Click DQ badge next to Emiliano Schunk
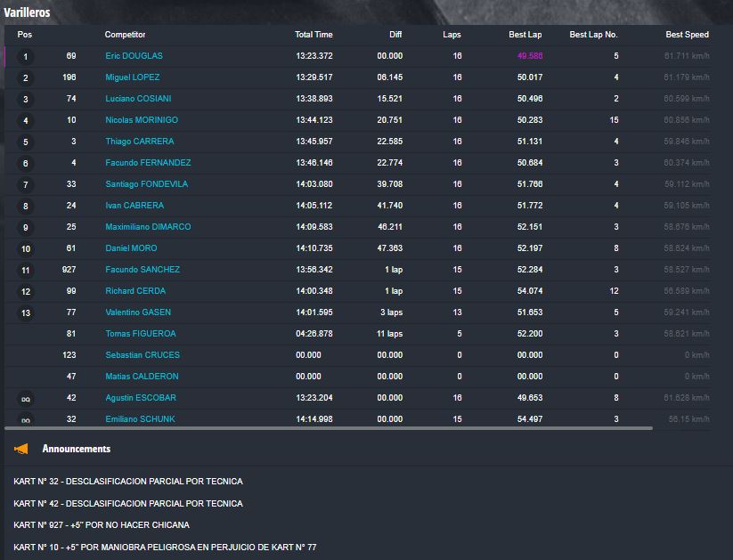This screenshot has height=560, width=733. (x=26, y=419)
